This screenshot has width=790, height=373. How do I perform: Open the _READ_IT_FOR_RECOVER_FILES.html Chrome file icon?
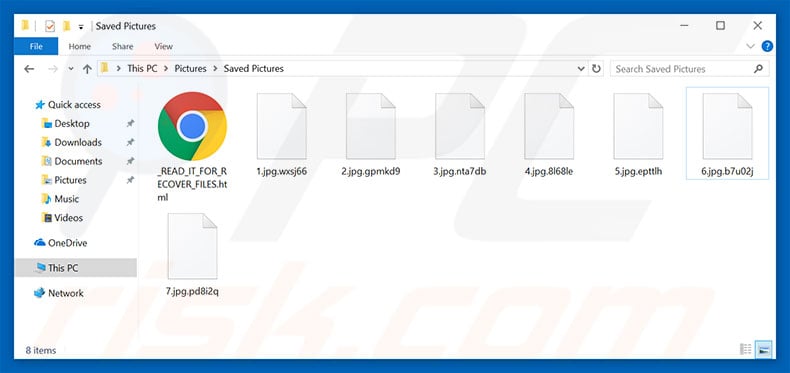192,126
